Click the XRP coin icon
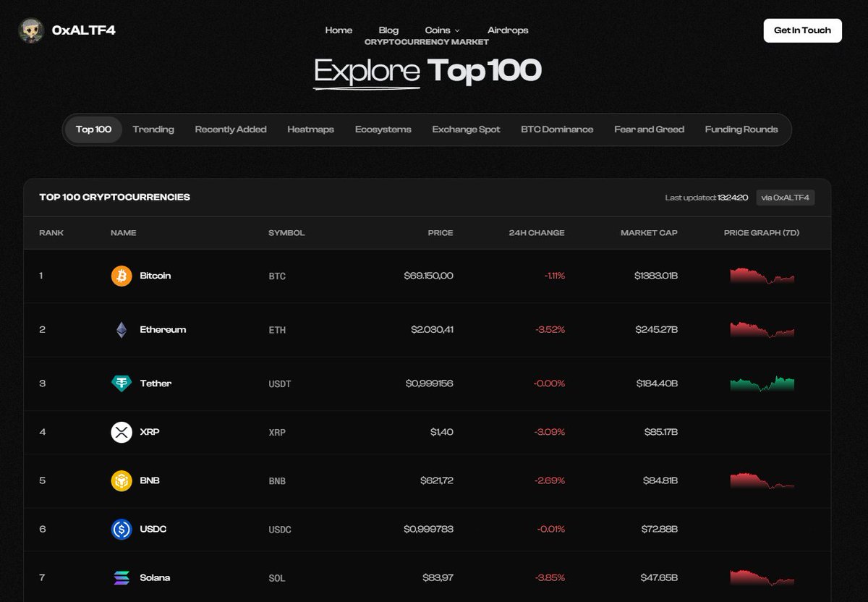 [x=122, y=432]
